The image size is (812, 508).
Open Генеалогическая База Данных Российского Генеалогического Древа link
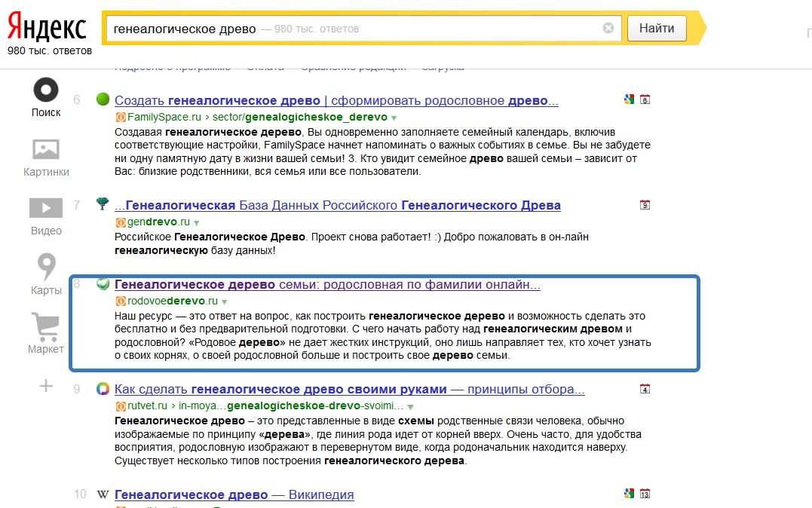[338, 206]
